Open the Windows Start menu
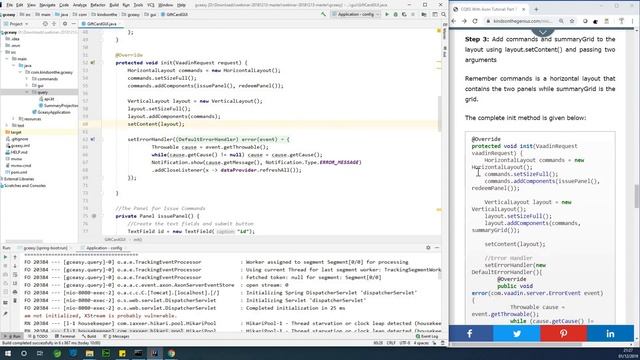Image resolution: width=640 pixels, height=360 pixels. (8, 353)
